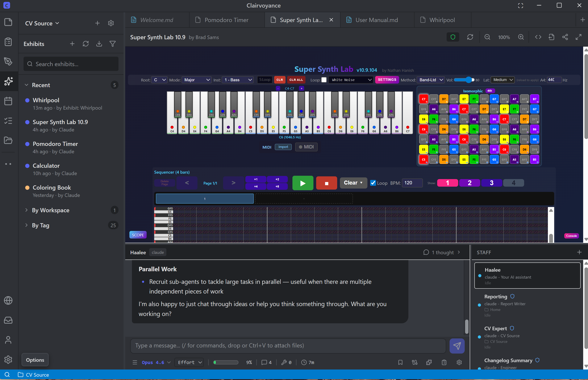Open the task checklist sidebar icon

coord(8,121)
